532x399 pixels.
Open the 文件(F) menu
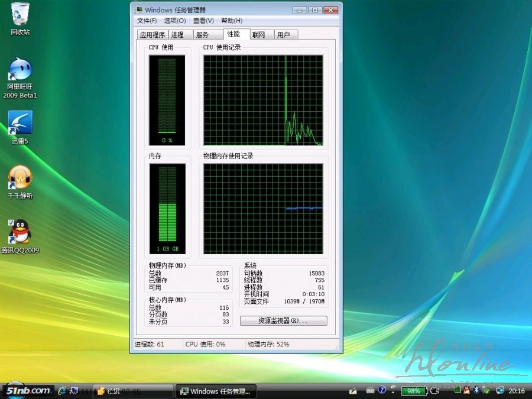147,21
